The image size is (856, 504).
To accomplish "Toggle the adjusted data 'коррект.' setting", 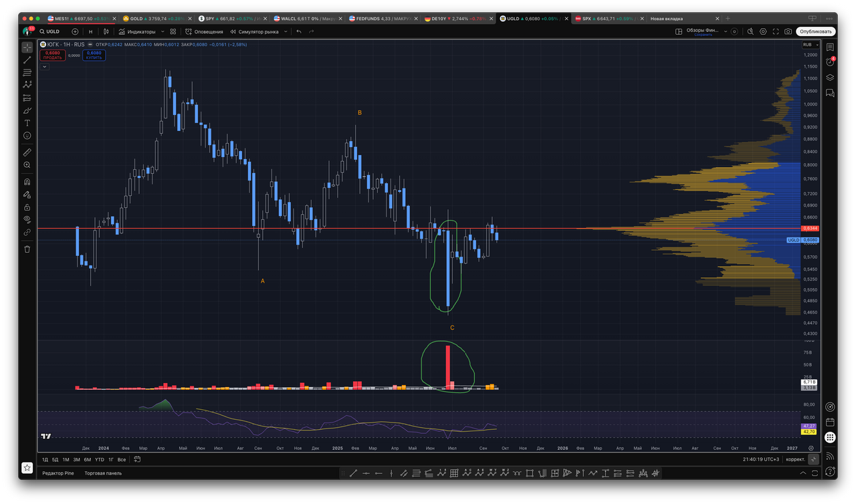I will pyautogui.click(x=795, y=459).
